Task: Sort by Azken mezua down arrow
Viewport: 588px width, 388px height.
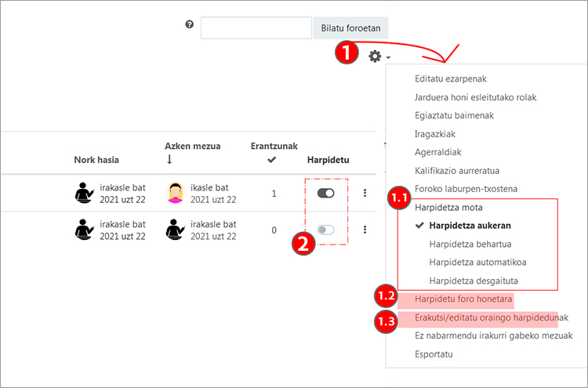Action: coord(169,160)
